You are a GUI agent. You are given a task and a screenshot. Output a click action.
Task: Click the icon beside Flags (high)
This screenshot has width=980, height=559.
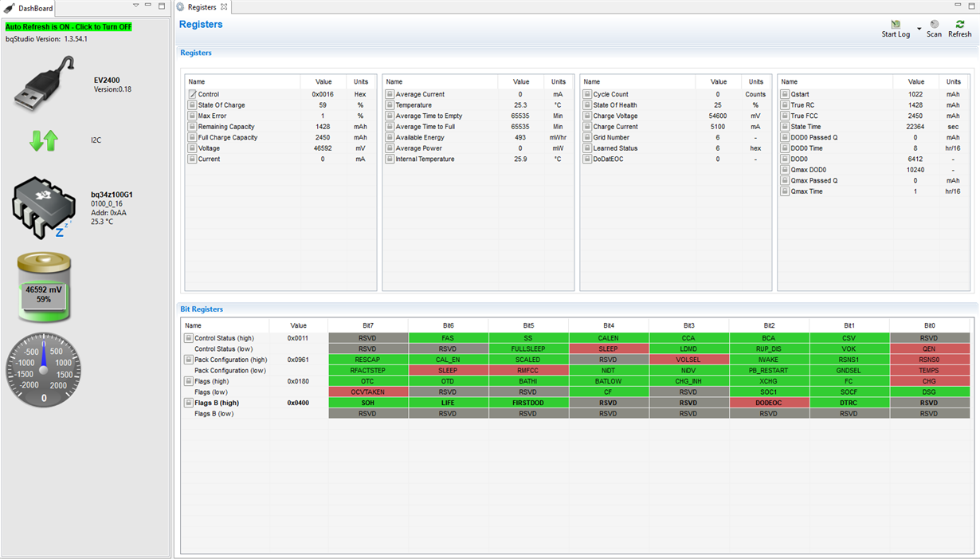point(189,381)
